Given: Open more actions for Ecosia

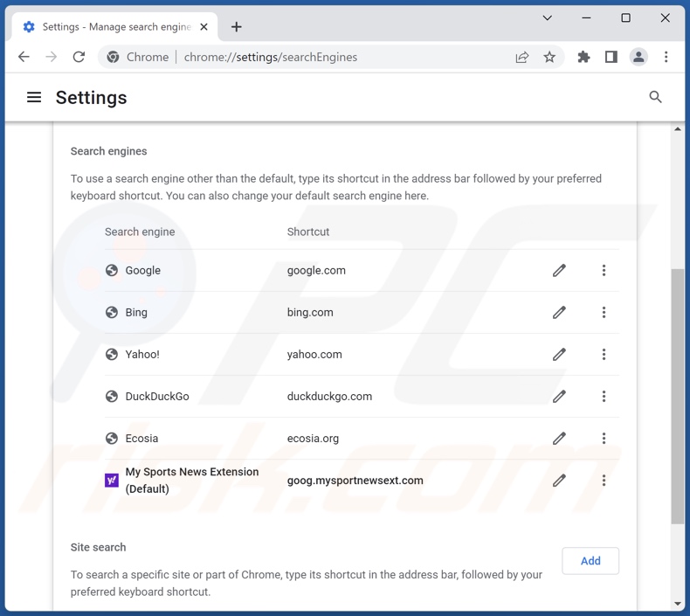Looking at the screenshot, I should [604, 439].
